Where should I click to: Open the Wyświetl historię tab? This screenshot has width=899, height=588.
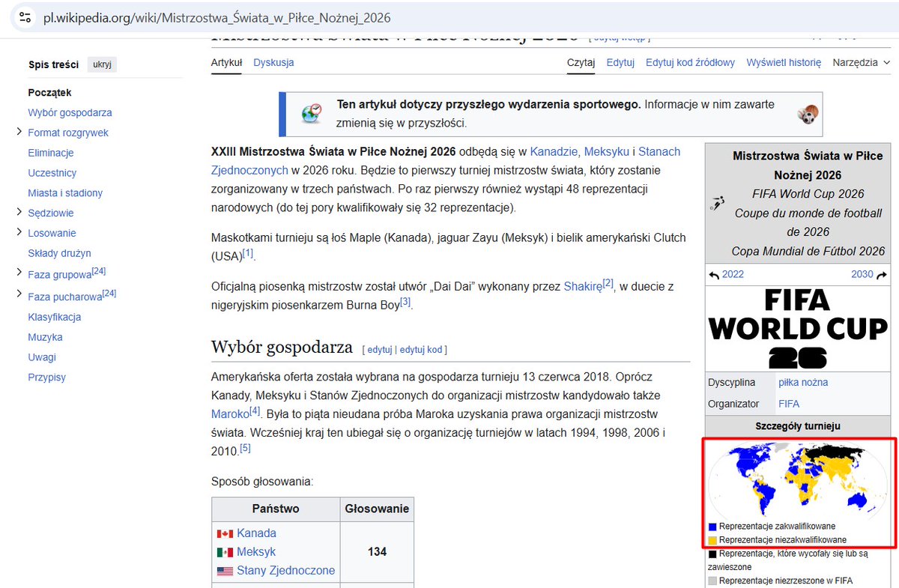pos(784,63)
